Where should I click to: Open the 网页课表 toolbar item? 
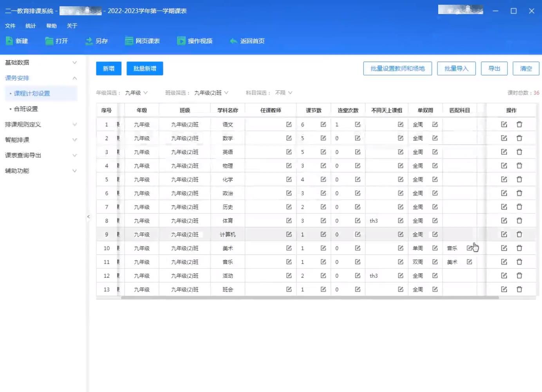pos(142,41)
